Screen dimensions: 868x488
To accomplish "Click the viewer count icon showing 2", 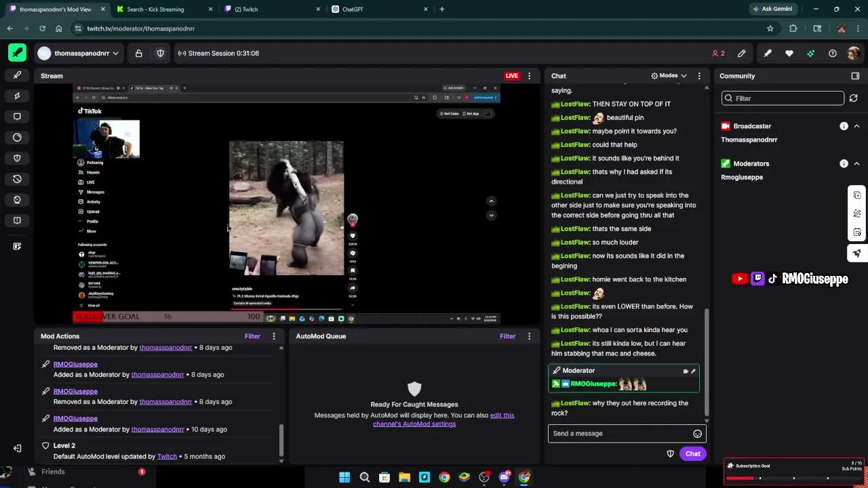I will pyautogui.click(x=718, y=53).
